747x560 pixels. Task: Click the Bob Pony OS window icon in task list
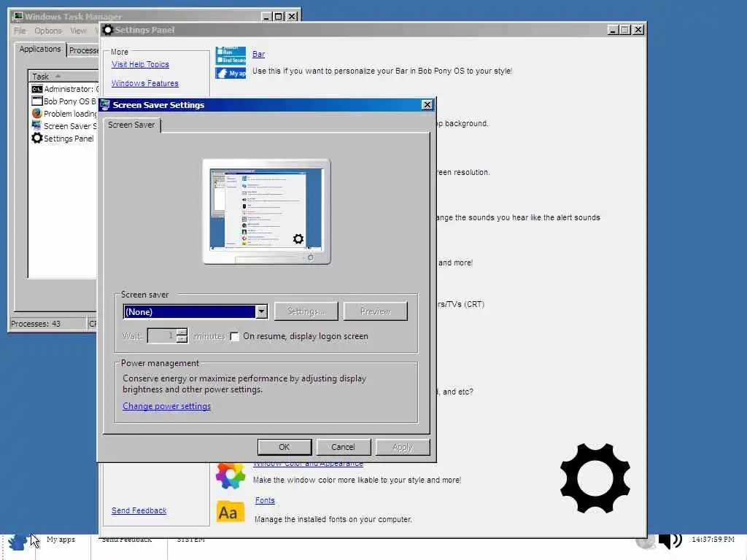coord(36,101)
